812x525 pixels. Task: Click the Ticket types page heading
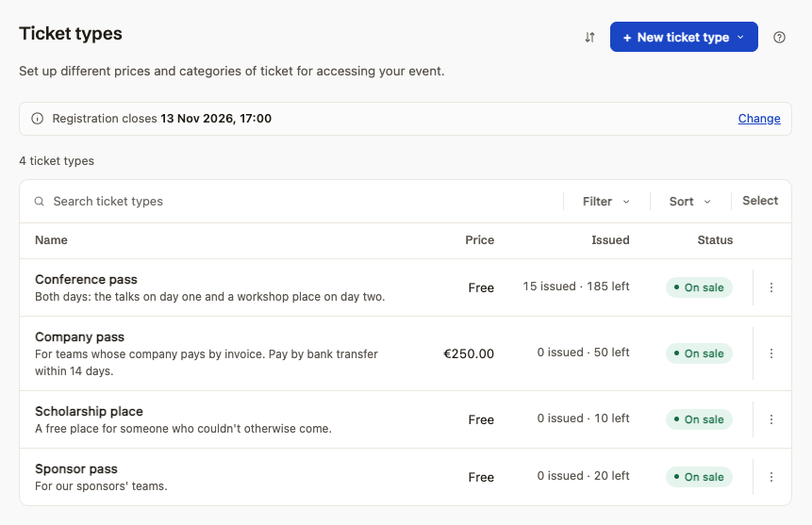click(x=71, y=34)
